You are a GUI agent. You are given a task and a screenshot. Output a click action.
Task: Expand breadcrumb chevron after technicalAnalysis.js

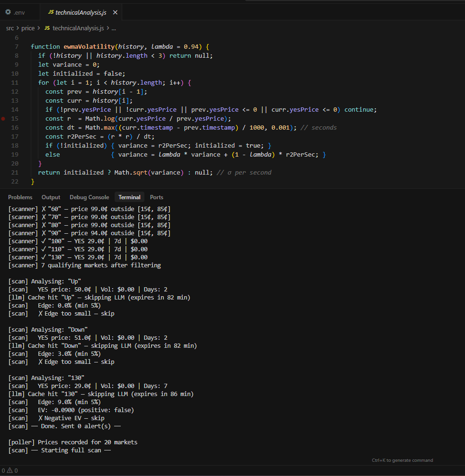(108, 28)
